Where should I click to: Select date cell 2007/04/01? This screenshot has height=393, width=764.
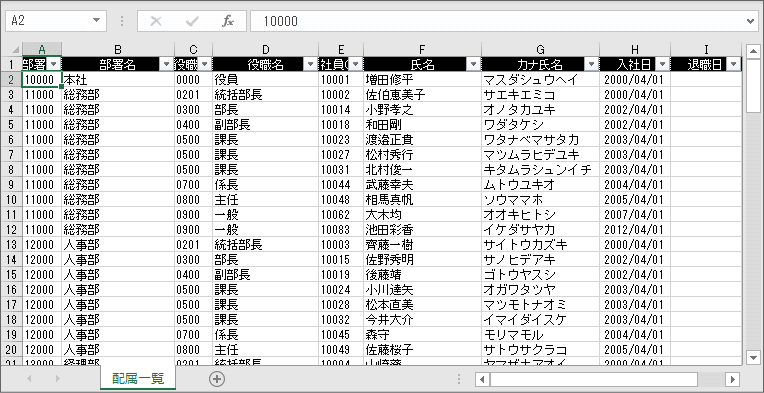pos(635,215)
